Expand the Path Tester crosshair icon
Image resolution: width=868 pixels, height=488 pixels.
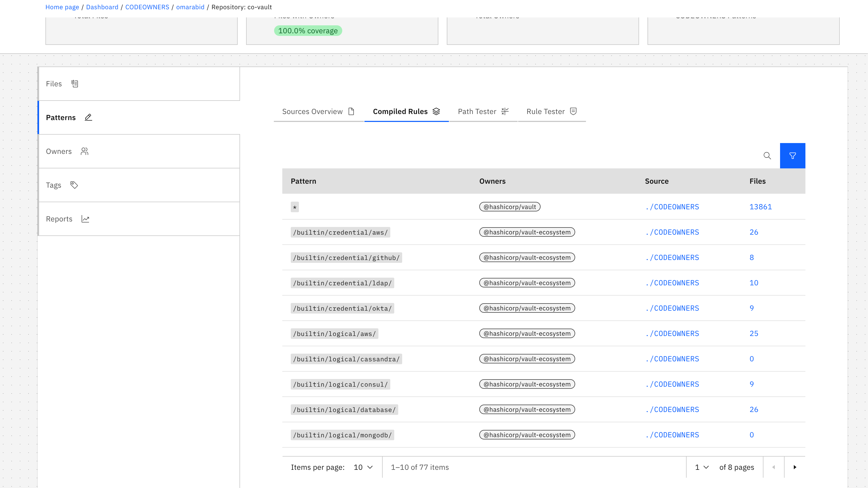pos(504,111)
